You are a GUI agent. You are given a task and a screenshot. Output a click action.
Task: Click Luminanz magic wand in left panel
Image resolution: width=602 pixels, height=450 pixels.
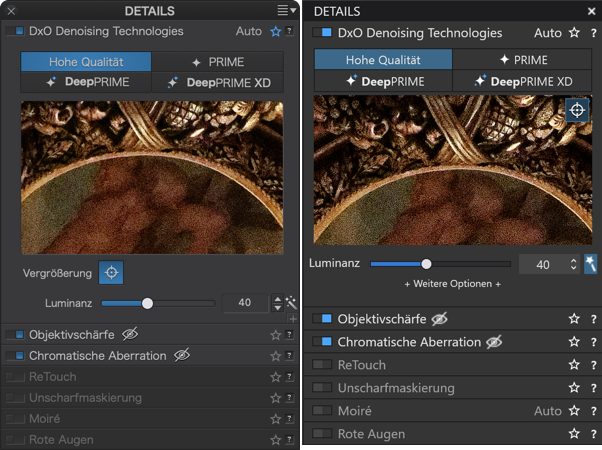[x=291, y=303]
